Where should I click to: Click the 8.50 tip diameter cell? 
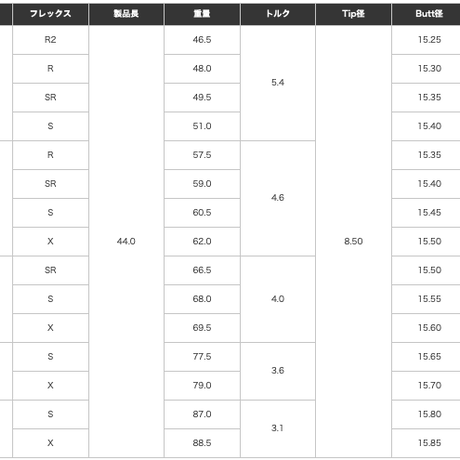(353, 241)
